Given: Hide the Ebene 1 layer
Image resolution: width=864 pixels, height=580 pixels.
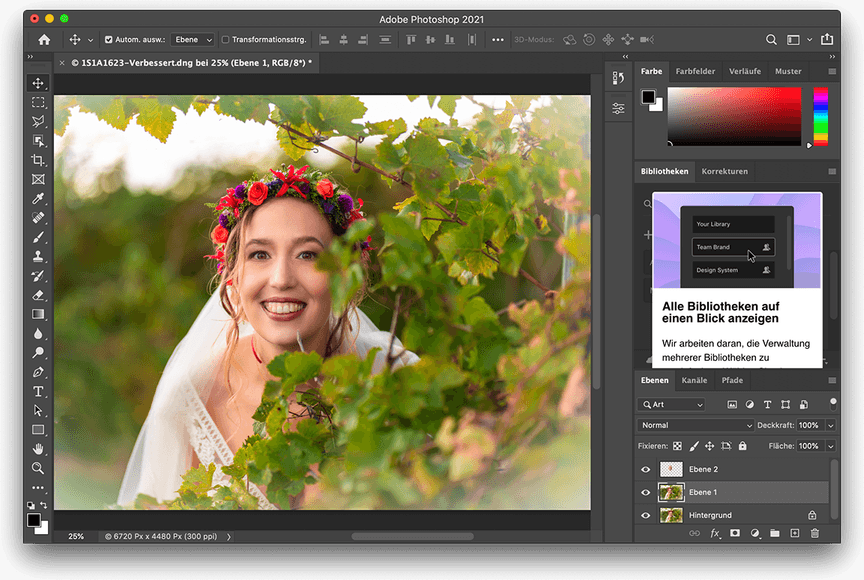Looking at the screenshot, I should [x=646, y=492].
